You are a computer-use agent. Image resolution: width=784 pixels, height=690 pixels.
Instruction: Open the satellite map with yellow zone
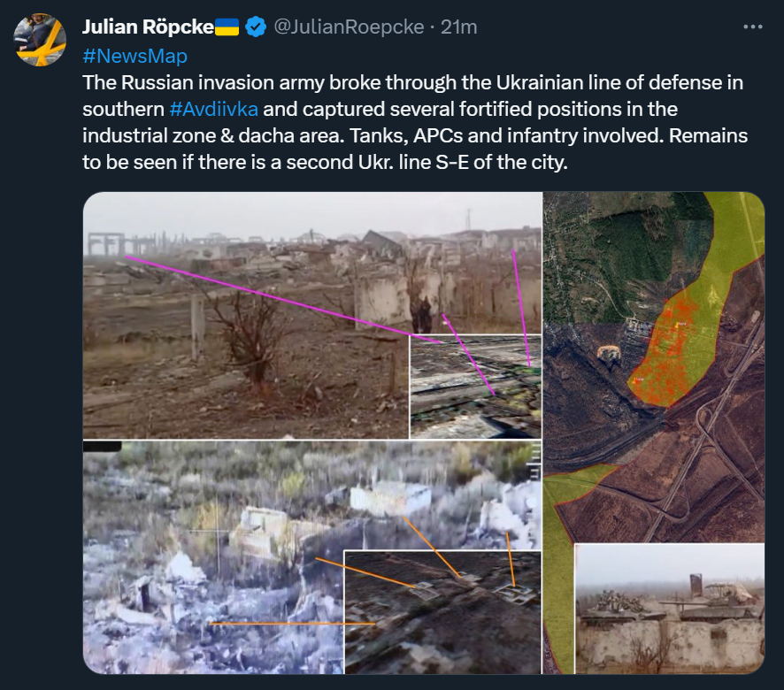click(654, 367)
